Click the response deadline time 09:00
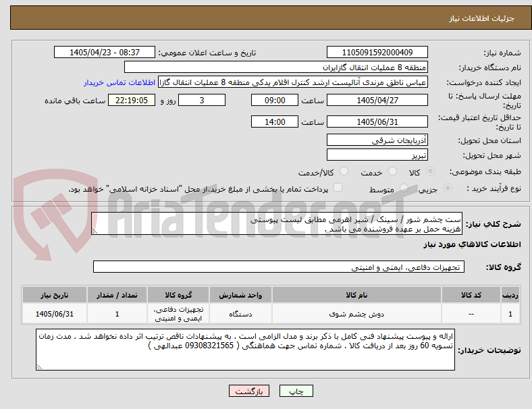The height and width of the screenshot is (409, 532). (x=275, y=100)
